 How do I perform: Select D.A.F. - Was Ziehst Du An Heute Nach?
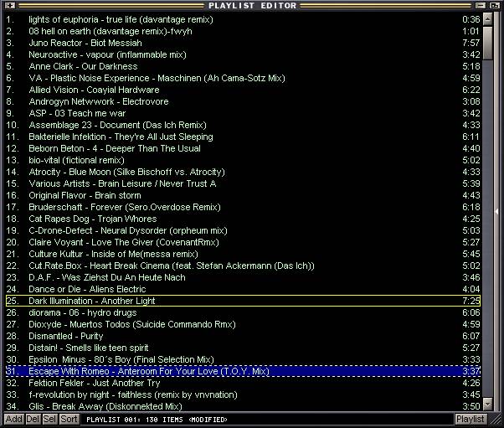pyautogui.click(x=107, y=277)
